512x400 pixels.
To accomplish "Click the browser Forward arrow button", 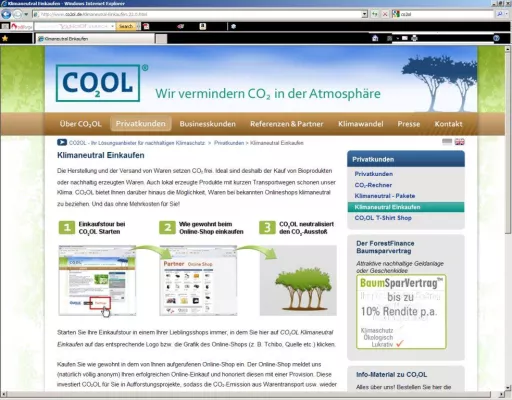I will click(17, 14).
